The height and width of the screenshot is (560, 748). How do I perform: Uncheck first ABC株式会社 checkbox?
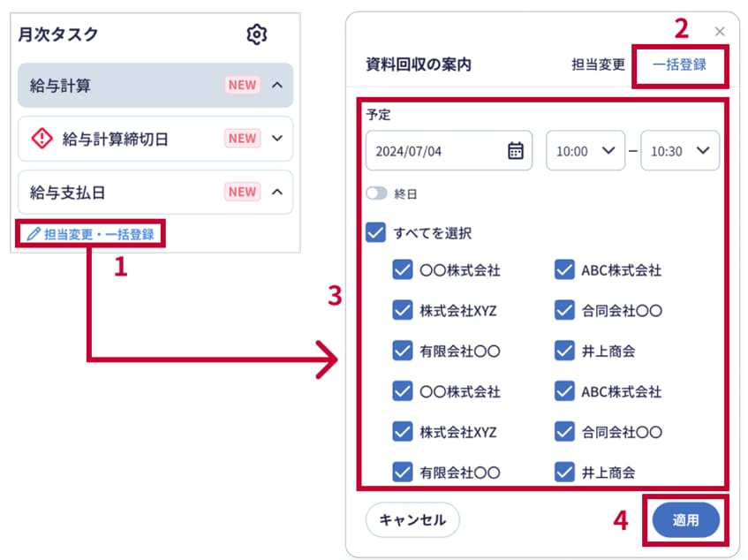[x=564, y=269]
